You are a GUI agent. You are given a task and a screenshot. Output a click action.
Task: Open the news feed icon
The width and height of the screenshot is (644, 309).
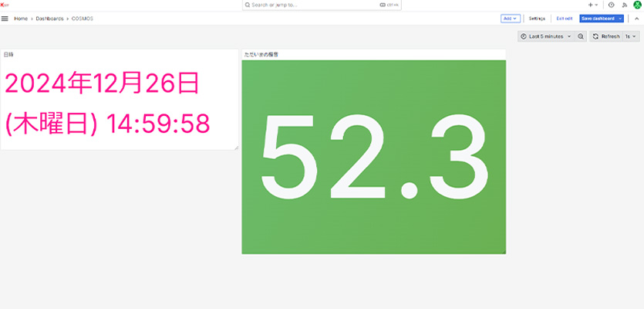click(625, 5)
